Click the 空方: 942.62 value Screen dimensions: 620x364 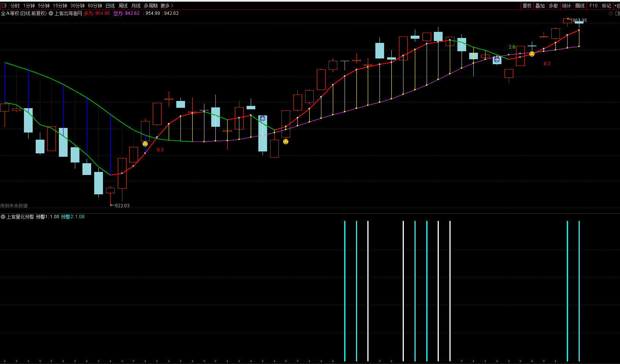point(127,13)
